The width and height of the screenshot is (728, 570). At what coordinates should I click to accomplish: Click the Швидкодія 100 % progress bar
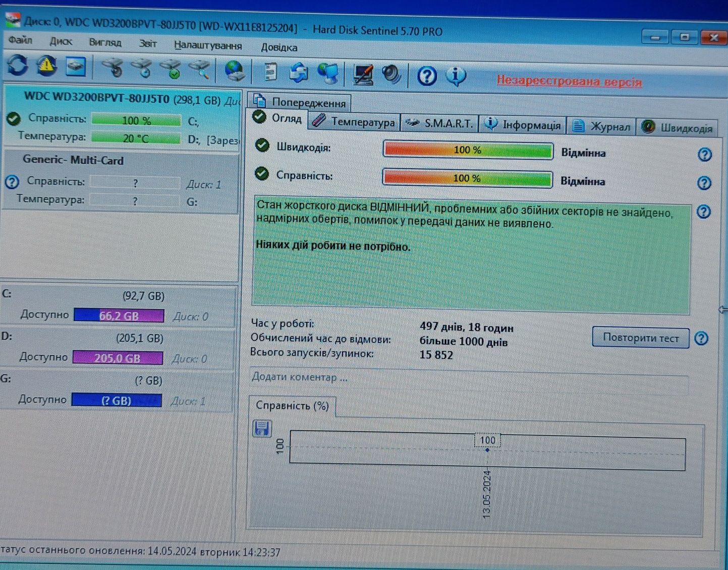pyautogui.click(x=468, y=150)
